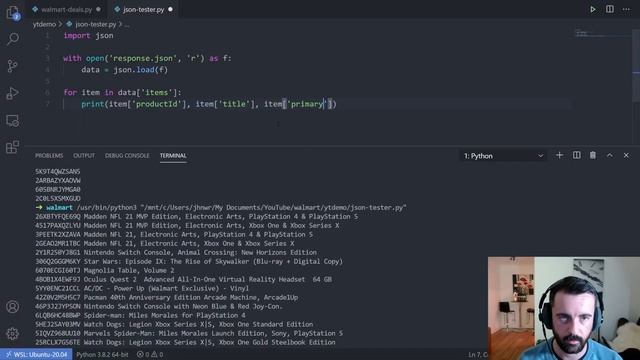Viewport: 640px width, 360px height.
Task: Run the Python file with play button
Action: coord(593,9)
